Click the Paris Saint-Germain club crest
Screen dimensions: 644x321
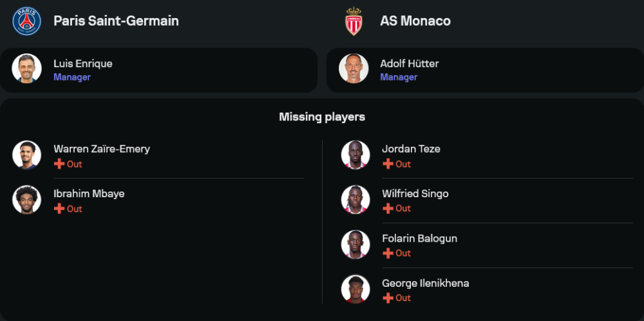click(x=26, y=21)
